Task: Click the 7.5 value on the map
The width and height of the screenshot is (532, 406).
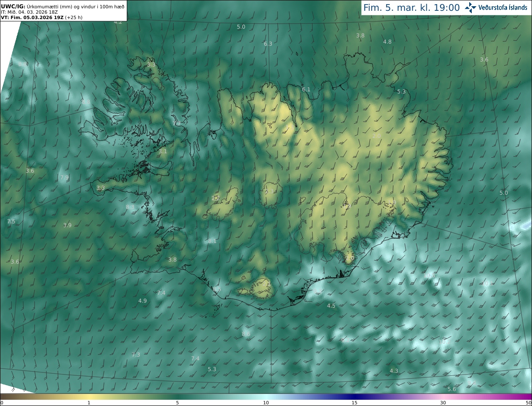Action: click(11, 222)
